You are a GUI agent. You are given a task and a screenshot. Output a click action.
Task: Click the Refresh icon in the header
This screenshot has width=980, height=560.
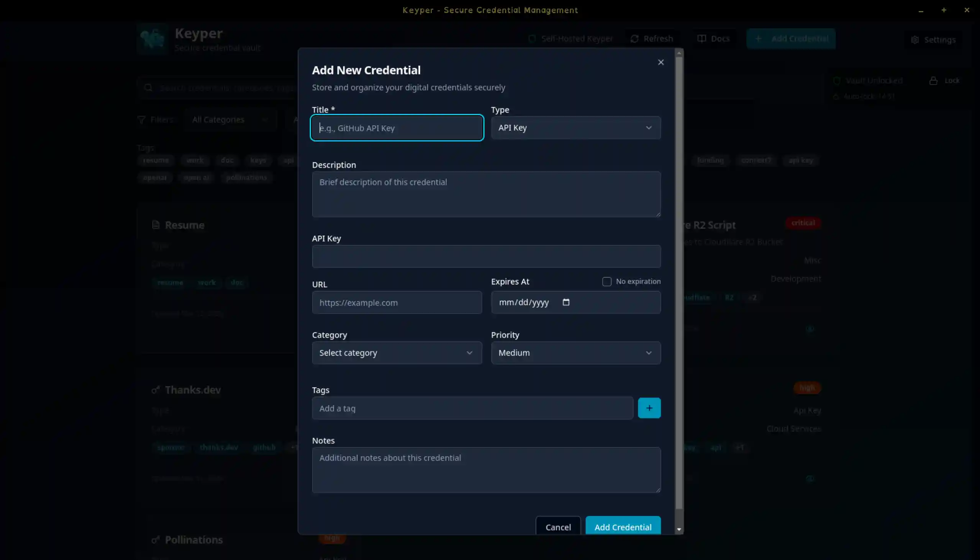tap(634, 38)
